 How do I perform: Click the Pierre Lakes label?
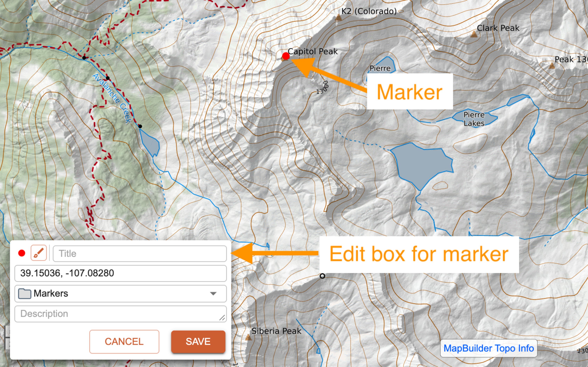pyautogui.click(x=474, y=119)
